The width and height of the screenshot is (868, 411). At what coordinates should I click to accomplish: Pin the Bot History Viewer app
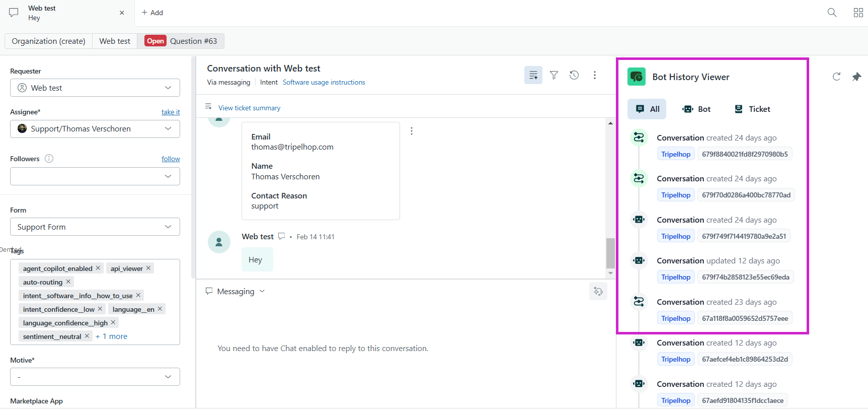coord(856,77)
